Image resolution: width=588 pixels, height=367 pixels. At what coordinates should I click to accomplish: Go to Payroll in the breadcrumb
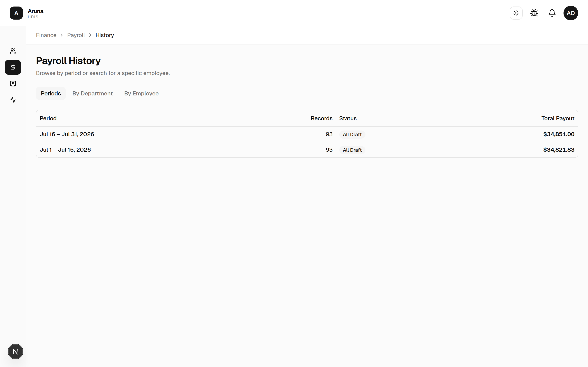[76, 35]
